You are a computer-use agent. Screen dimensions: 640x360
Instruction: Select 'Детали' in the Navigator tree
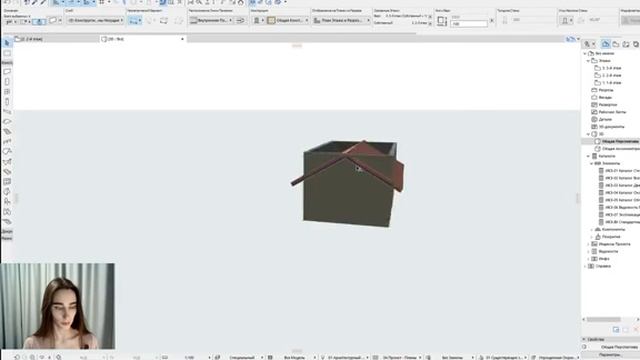click(x=605, y=119)
